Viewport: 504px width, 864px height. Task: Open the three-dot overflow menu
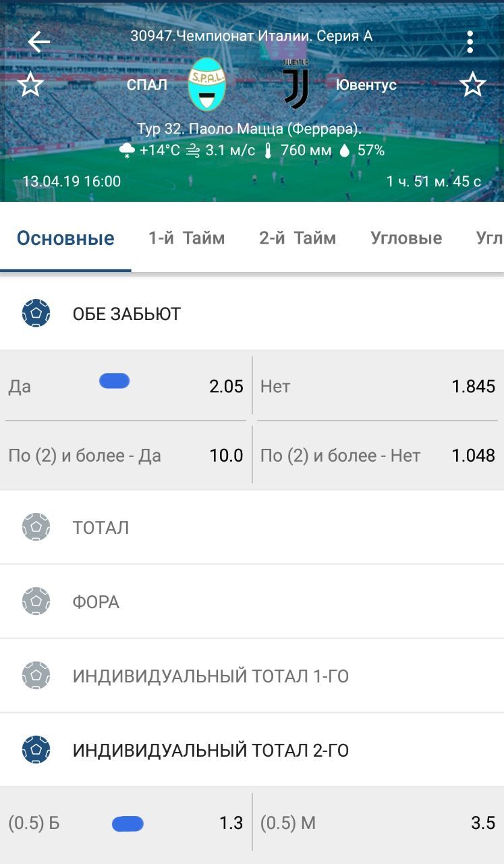[470, 43]
